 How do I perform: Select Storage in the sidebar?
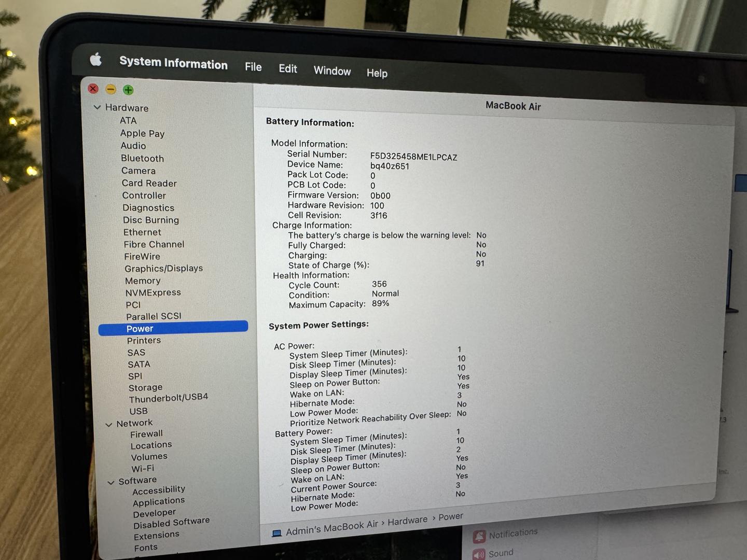146,387
